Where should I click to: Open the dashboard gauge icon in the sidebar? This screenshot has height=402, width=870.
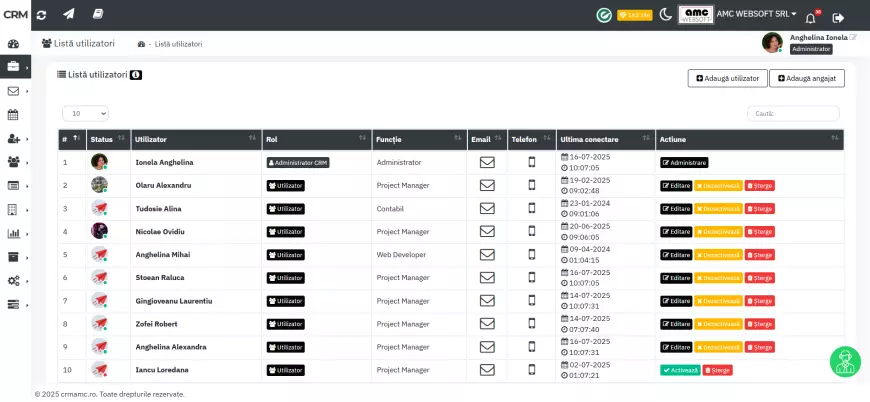coord(14,44)
